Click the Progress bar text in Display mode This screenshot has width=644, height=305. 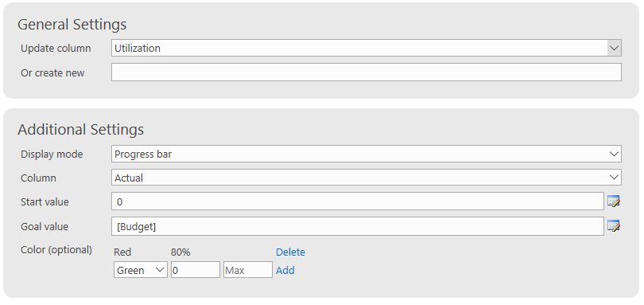point(143,154)
